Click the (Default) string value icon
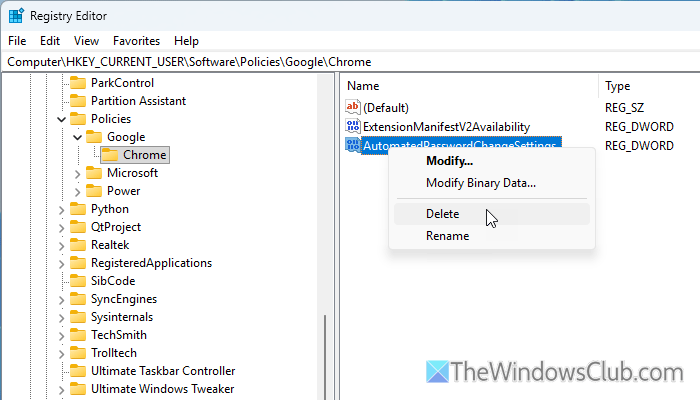 pos(353,107)
